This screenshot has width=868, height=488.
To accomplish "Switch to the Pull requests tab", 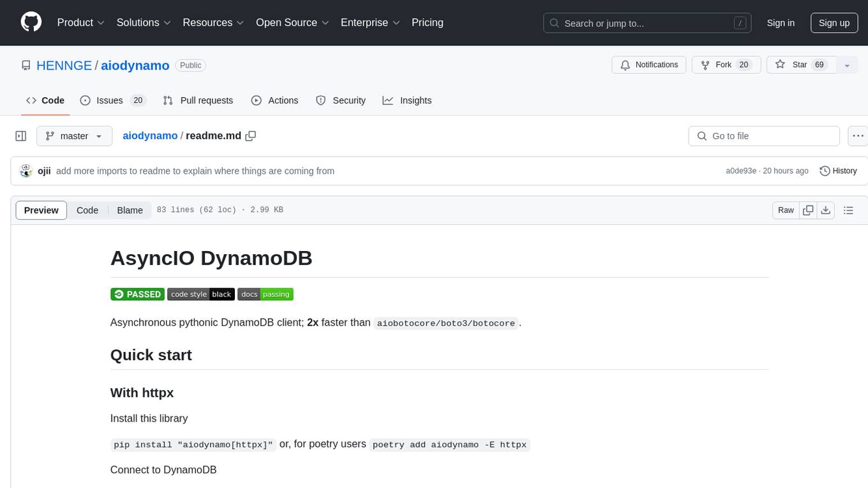I will [198, 100].
